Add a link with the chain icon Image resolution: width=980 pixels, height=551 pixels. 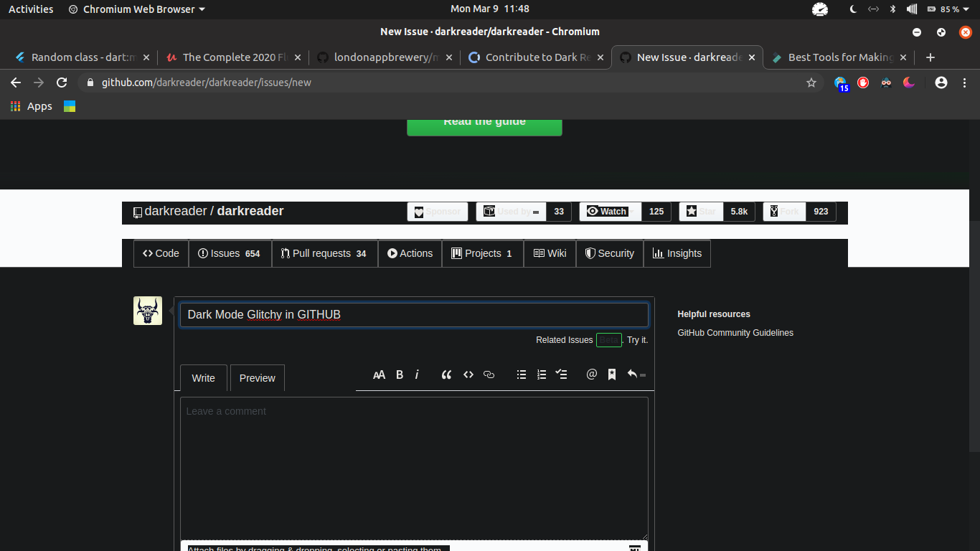tap(489, 375)
